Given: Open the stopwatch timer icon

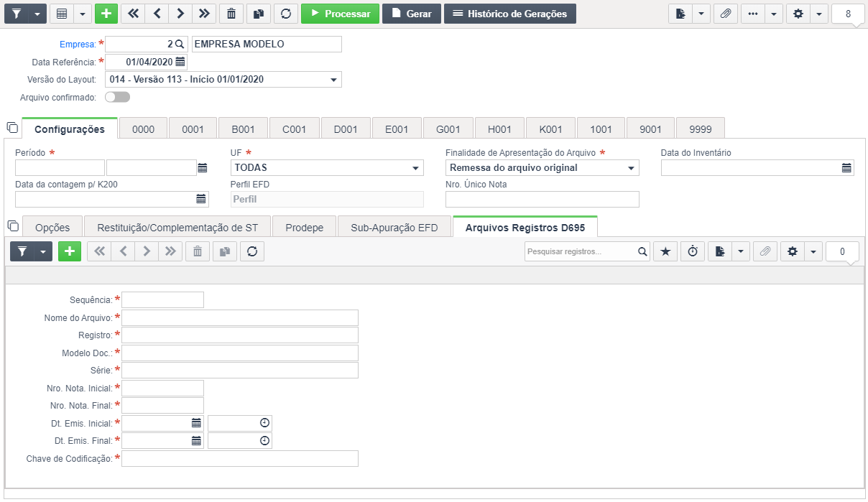Looking at the screenshot, I should [x=693, y=251].
